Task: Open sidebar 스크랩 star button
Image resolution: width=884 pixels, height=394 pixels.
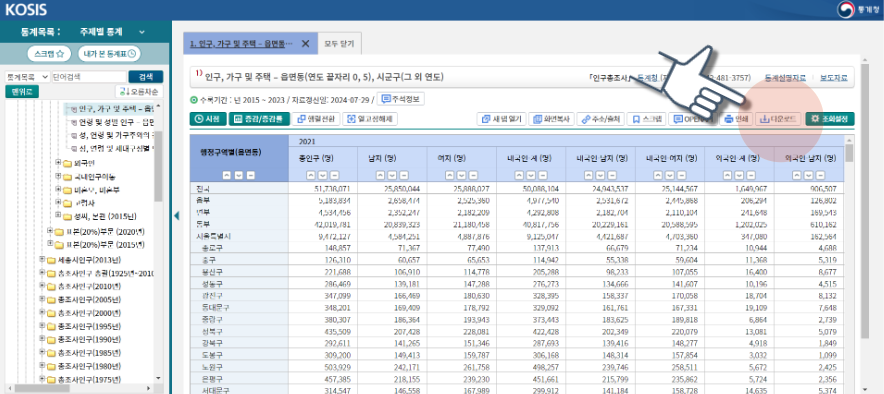Action: [49, 54]
